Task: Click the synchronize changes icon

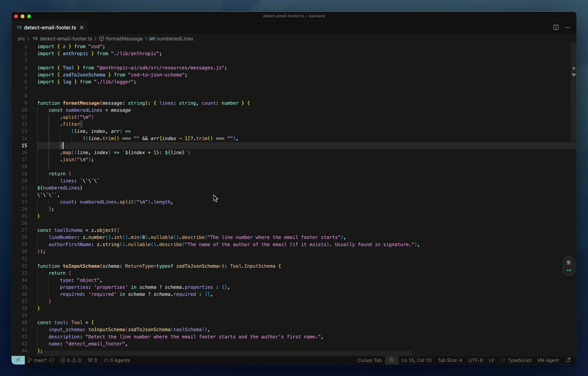Action: (x=52, y=360)
